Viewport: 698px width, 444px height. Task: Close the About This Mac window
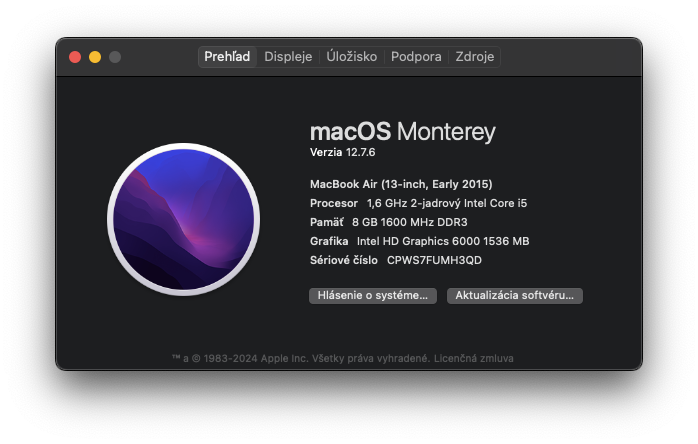coord(75,58)
